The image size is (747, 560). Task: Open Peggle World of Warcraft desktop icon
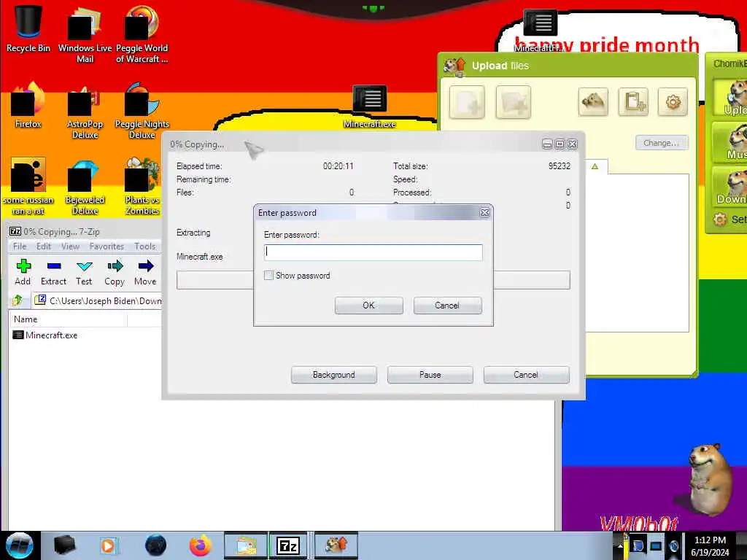pyautogui.click(x=142, y=34)
